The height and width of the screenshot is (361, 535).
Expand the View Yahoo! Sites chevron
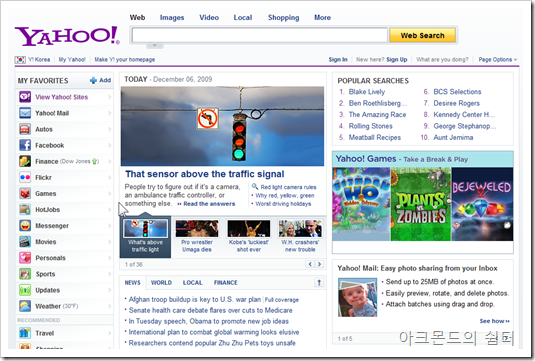pos(110,97)
